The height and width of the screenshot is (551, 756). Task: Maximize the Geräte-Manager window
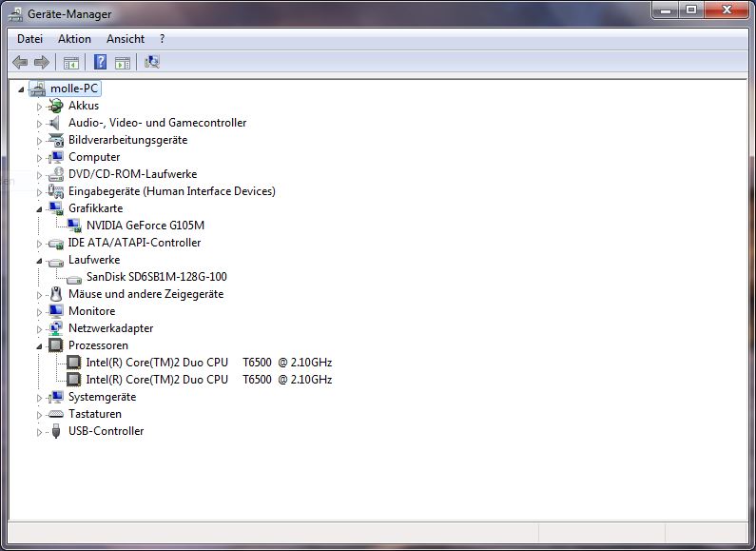[x=691, y=10]
